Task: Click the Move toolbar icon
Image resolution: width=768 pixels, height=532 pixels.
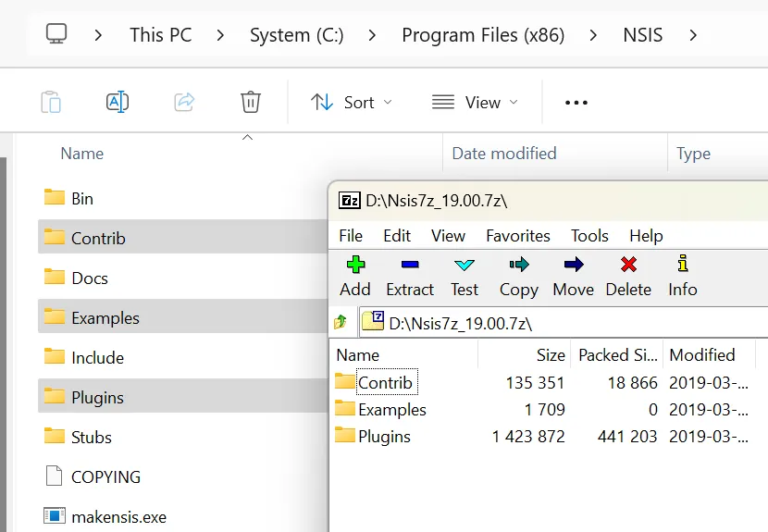Action: point(573,276)
